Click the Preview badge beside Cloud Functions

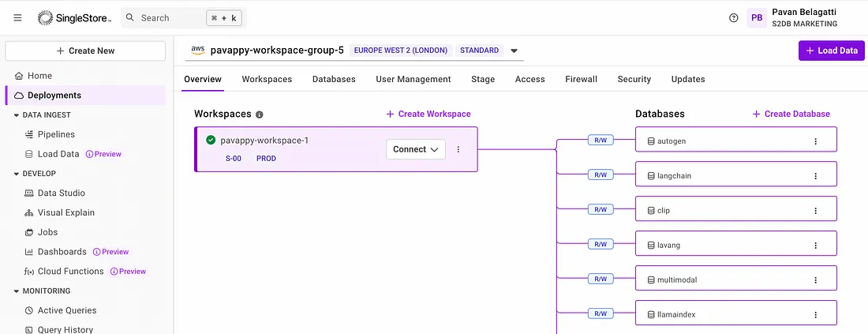128,272
